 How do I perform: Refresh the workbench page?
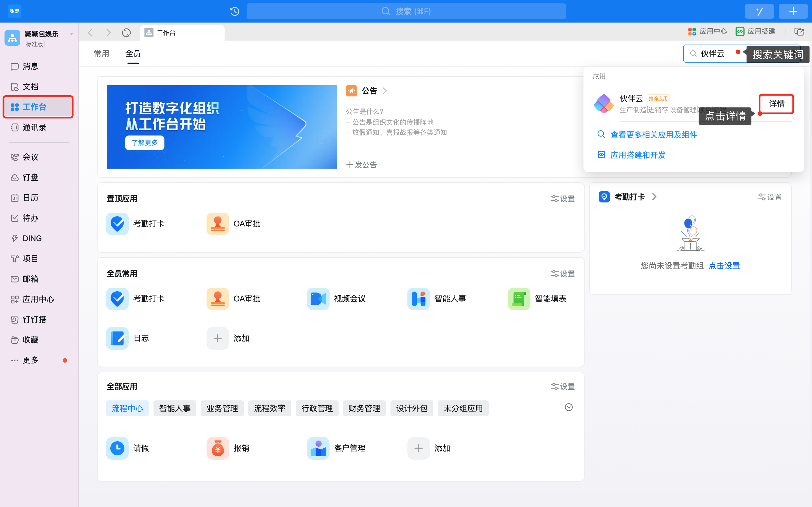pyautogui.click(x=126, y=32)
